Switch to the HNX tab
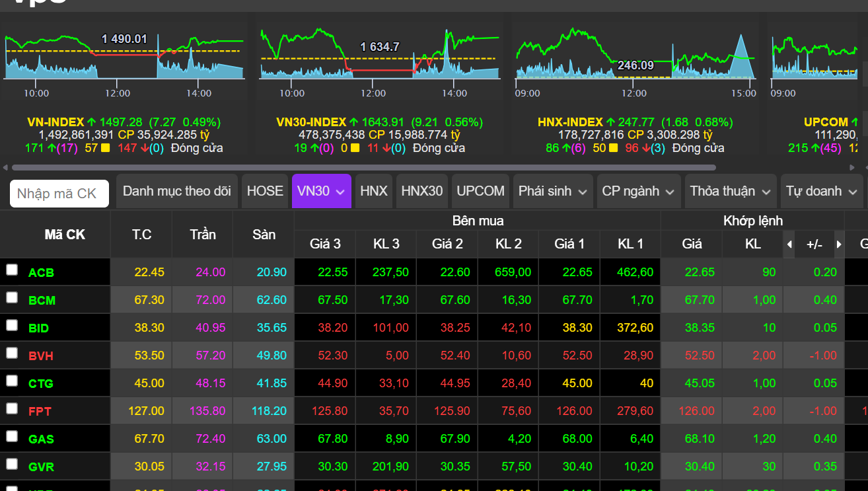Viewport: 868px width, 491px height. [x=374, y=191]
